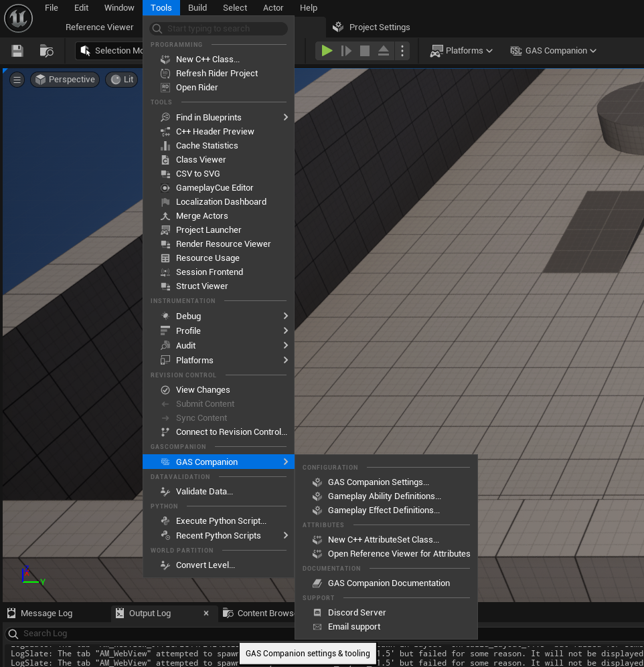644x667 pixels.
Task: Open the Actor menu
Action: tap(273, 7)
